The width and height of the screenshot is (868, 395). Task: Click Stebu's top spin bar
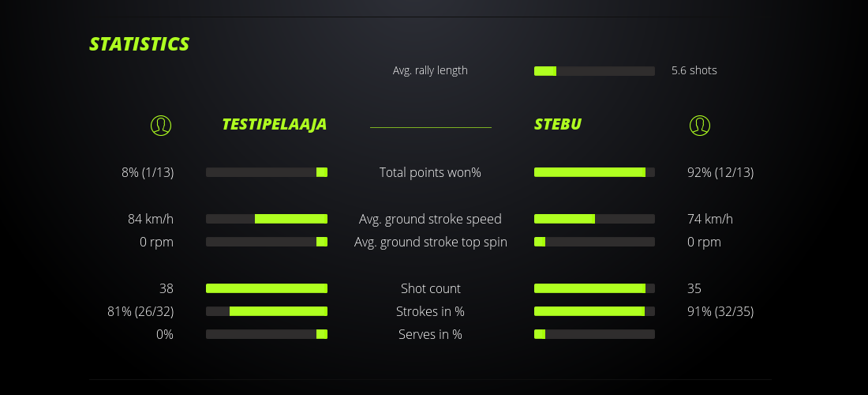coord(594,242)
